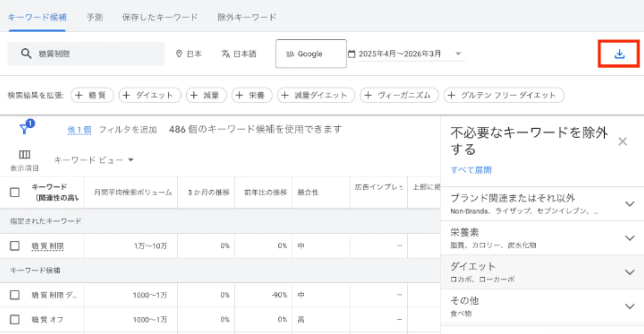The width and height of the screenshot is (644, 334).
Task: Open the filter funnel icon
Action: 24,129
